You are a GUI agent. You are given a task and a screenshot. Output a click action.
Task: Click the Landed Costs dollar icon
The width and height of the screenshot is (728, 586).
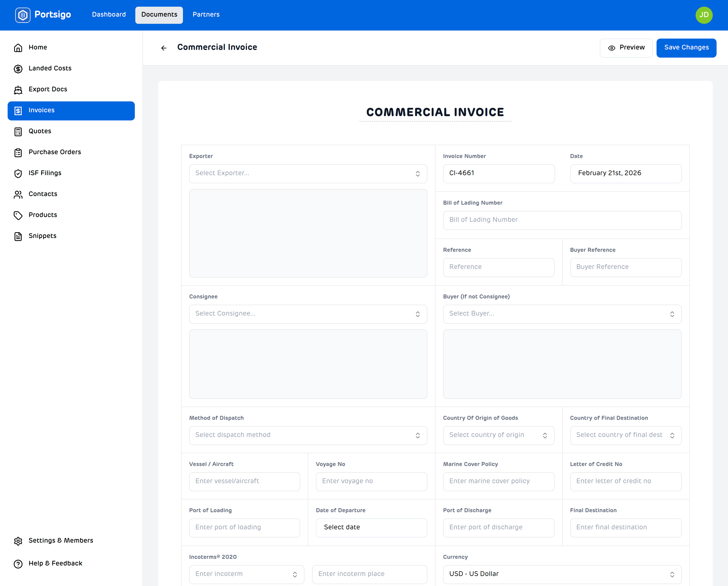(x=18, y=69)
